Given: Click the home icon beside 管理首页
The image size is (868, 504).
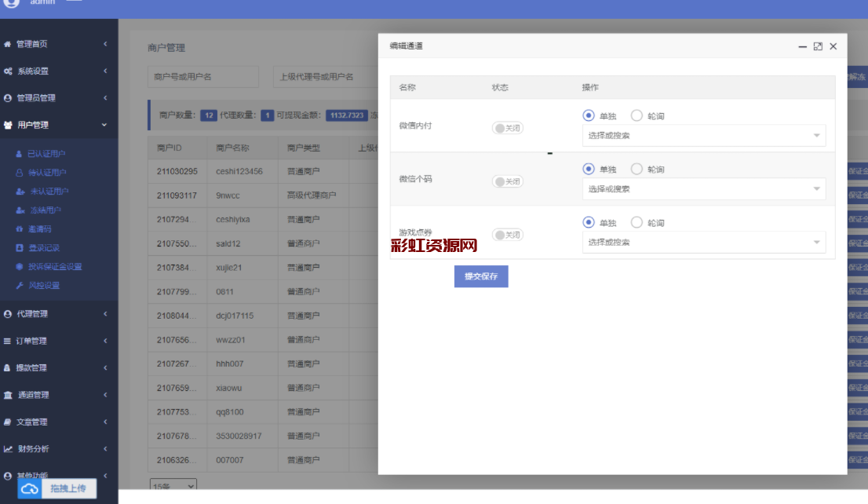Looking at the screenshot, I should coord(8,45).
